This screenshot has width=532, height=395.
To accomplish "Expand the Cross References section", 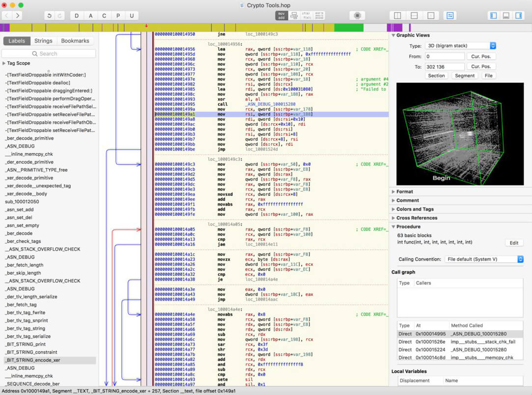I will (393, 218).
